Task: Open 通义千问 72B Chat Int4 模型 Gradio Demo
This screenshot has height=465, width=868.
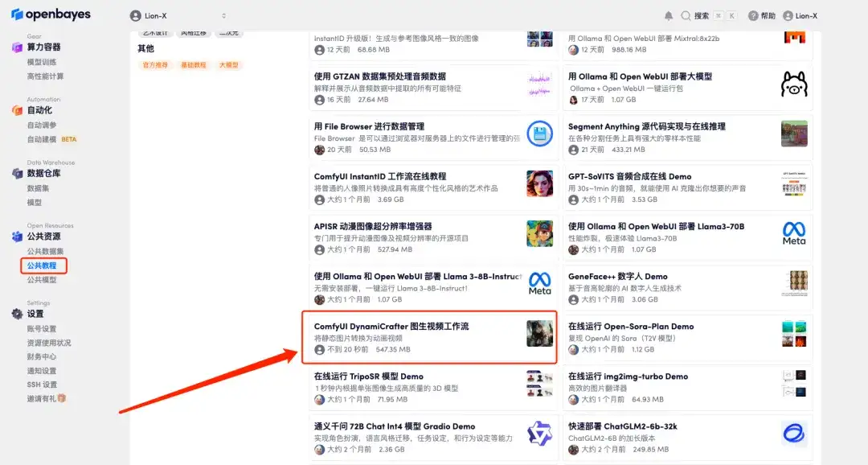Action: click(x=395, y=426)
